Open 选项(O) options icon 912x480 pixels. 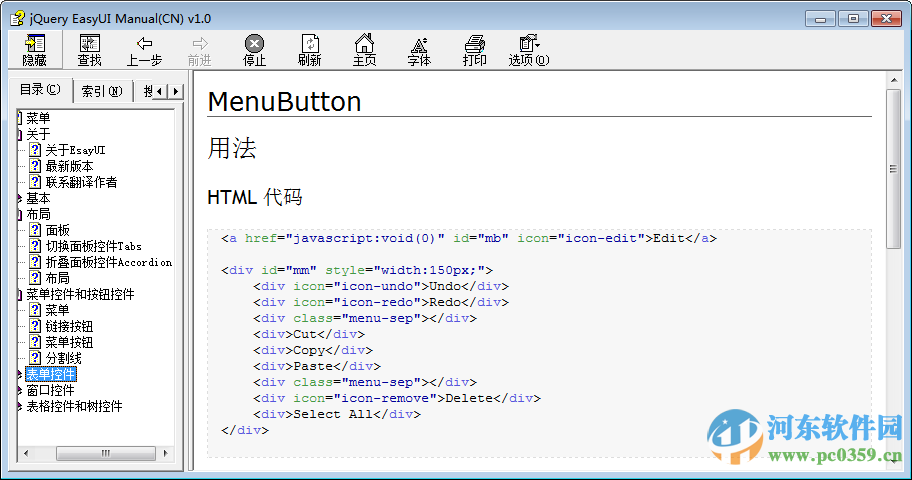coord(529,50)
